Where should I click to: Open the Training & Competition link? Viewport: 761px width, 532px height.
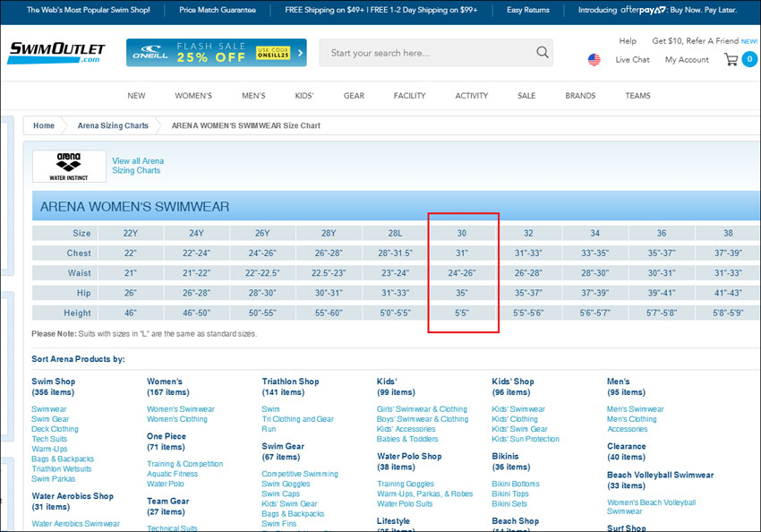[185, 464]
